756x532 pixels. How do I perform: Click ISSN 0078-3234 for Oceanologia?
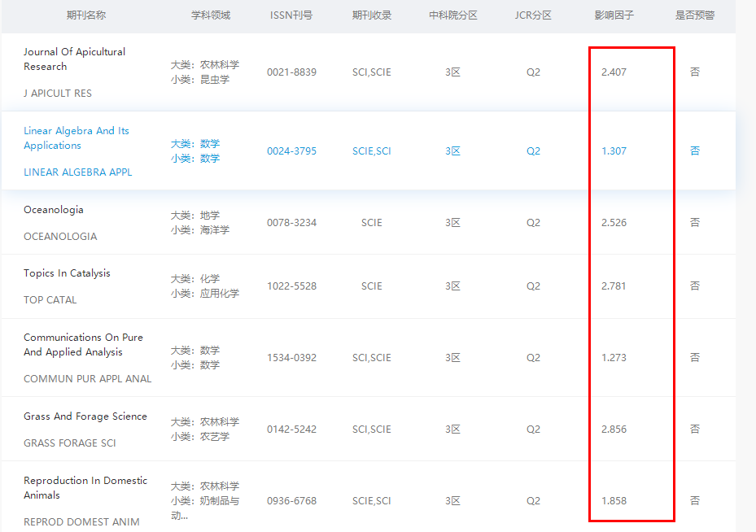[291, 223]
